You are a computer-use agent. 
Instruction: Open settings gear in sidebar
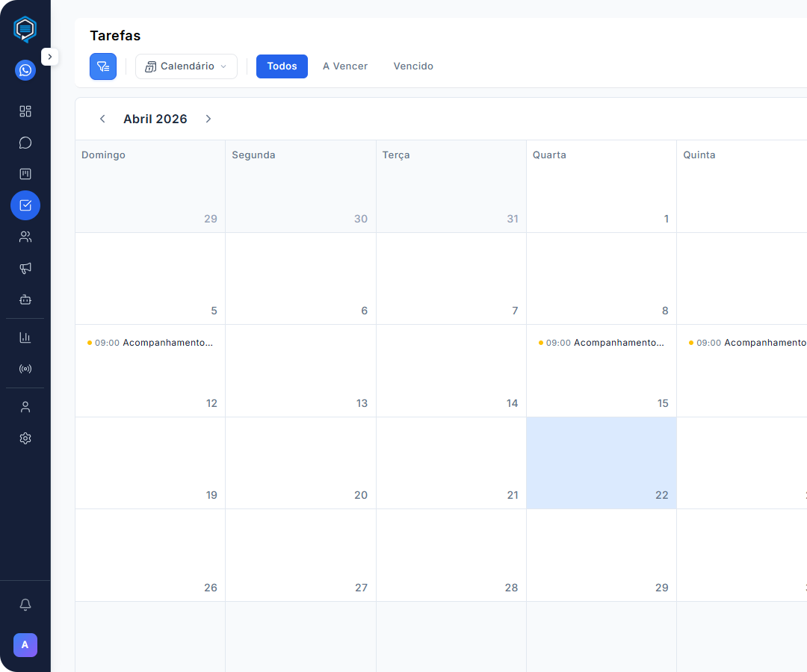coord(25,438)
